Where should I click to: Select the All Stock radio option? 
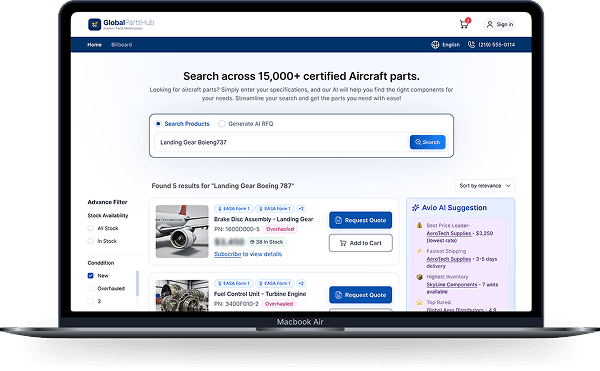pyautogui.click(x=90, y=228)
